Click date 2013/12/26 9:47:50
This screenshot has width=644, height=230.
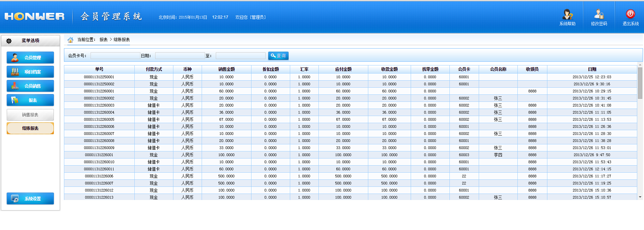coord(592,155)
